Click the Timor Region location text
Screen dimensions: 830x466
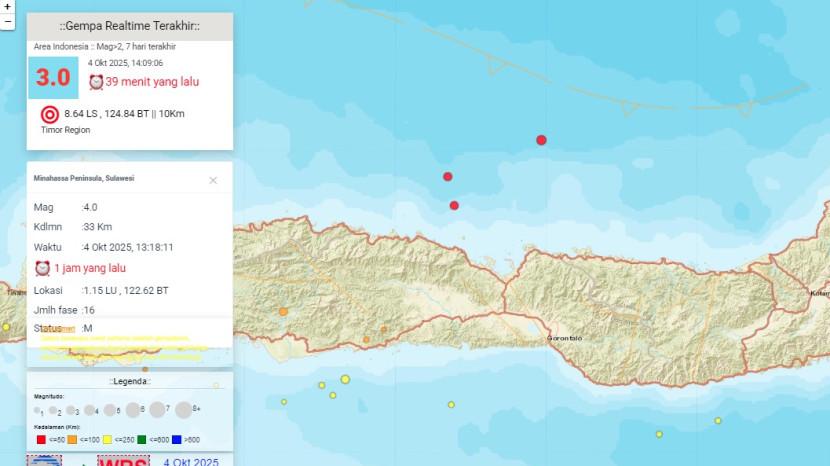click(x=65, y=130)
